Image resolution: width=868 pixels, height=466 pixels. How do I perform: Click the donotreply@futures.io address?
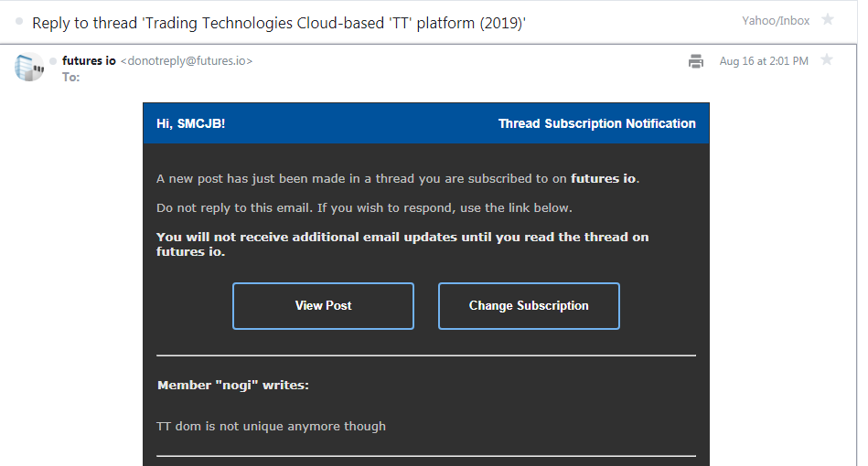[187, 61]
